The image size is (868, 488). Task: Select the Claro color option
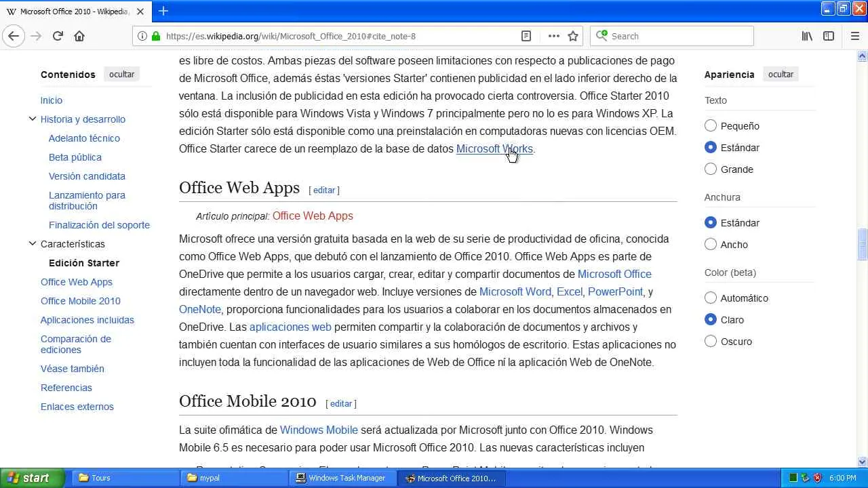pyautogui.click(x=711, y=320)
